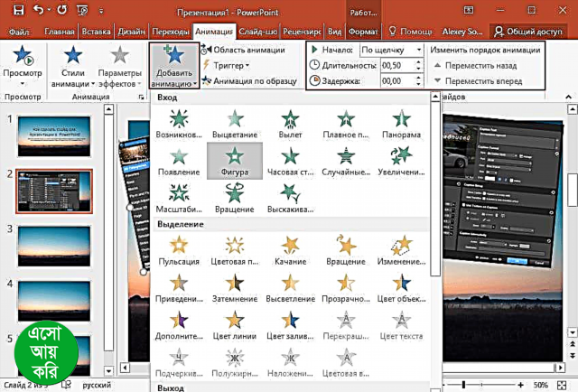The image size is (578, 392).
Task: Choose the Вращение entrance animation
Action: tap(234, 194)
